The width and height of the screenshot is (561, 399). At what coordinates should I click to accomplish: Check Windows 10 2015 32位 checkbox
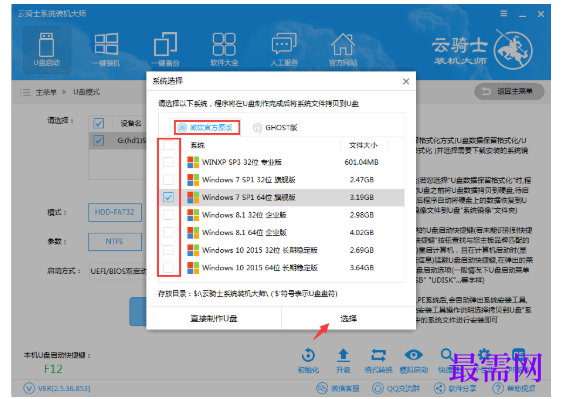(x=168, y=250)
